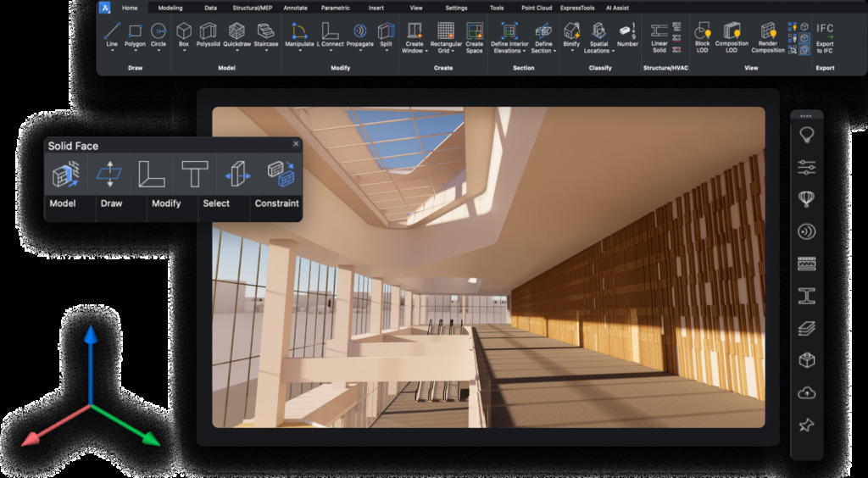This screenshot has height=478, width=868.
Task: Click the Export to IFC icon
Action: point(825,38)
